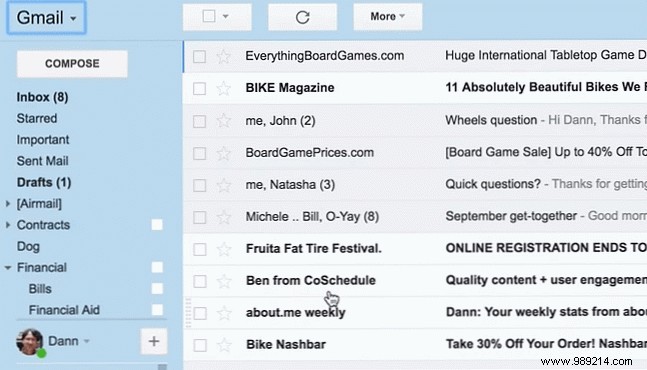Open the Financial Aid sublabel
The image size is (647, 370).
coord(64,310)
